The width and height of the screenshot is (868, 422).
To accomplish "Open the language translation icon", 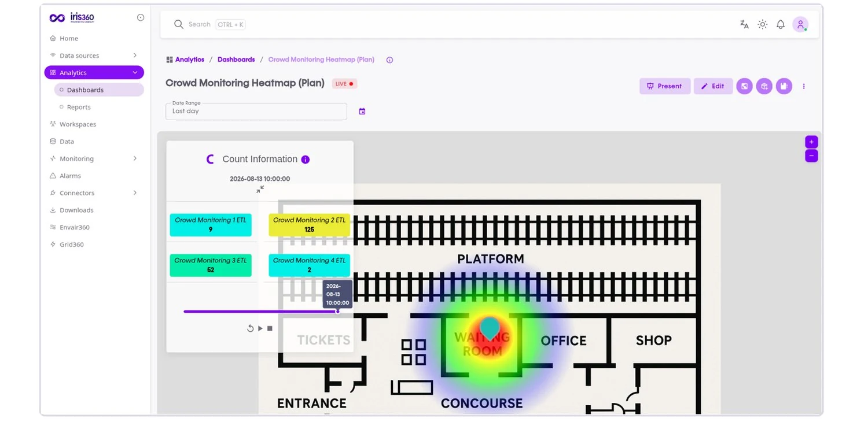I will (744, 24).
